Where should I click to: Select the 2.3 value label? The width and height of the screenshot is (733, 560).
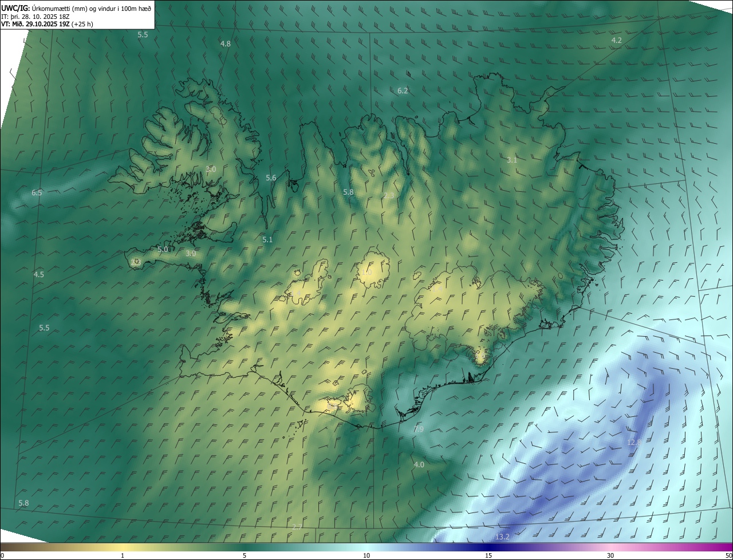tap(389, 196)
